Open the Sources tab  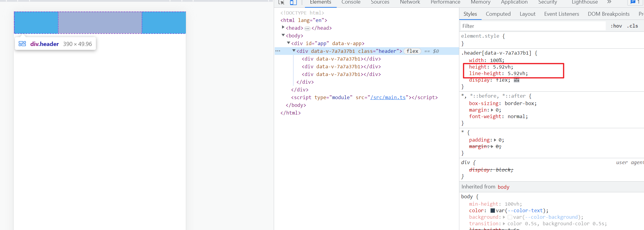(x=380, y=2)
